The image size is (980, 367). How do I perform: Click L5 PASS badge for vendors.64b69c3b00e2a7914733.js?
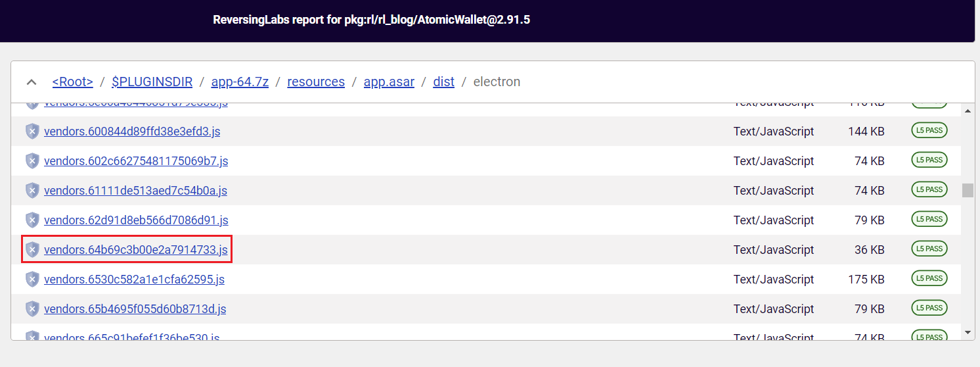[929, 249]
